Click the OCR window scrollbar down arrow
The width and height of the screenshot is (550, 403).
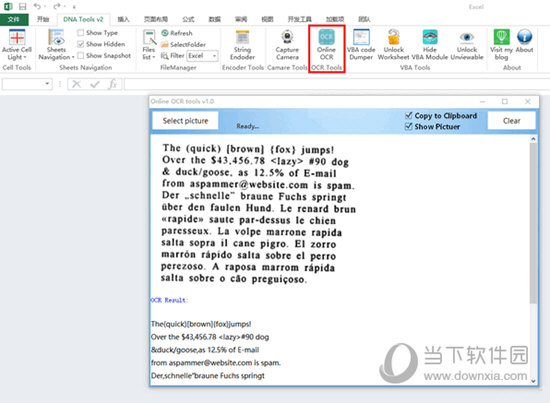pyautogui.click(x=533, y=381)
